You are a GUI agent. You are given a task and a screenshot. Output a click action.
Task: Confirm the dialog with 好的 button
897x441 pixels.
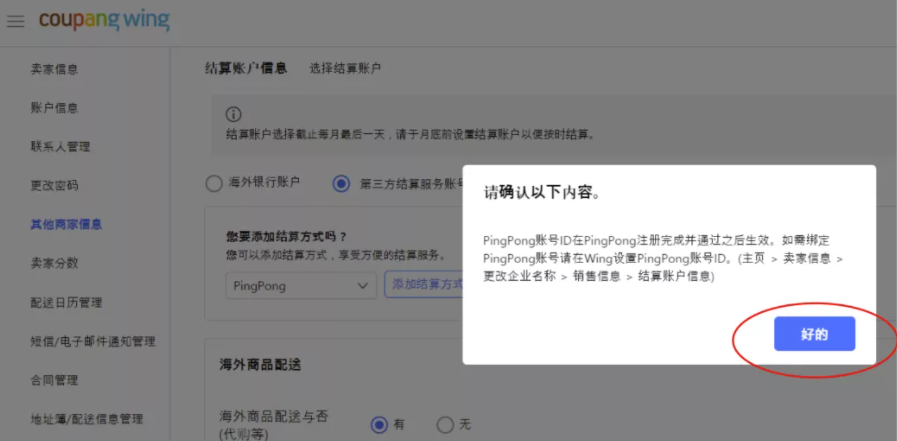(814, 334)
